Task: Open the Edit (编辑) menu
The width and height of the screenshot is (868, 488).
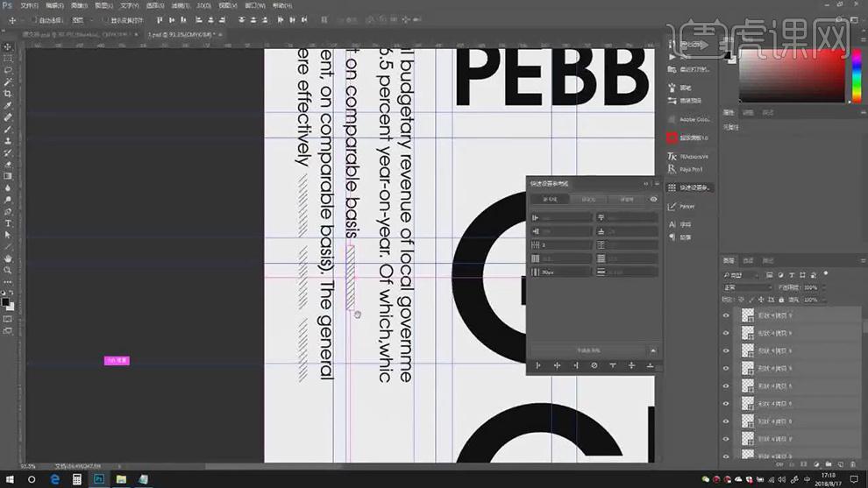Action: [x=54, y=5]
